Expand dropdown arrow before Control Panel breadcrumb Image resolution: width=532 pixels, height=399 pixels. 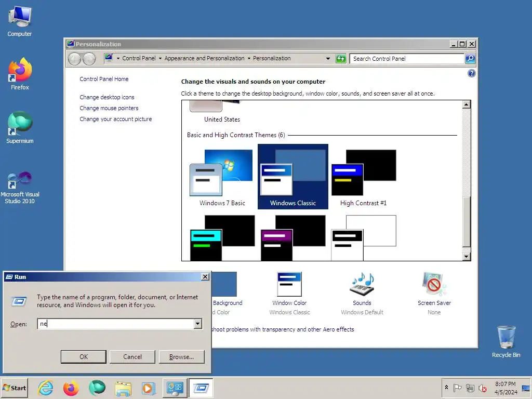click(x=118, y=58)
